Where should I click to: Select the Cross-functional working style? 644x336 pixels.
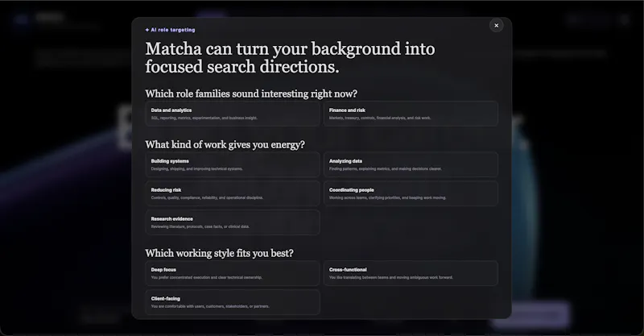[411, 273]
